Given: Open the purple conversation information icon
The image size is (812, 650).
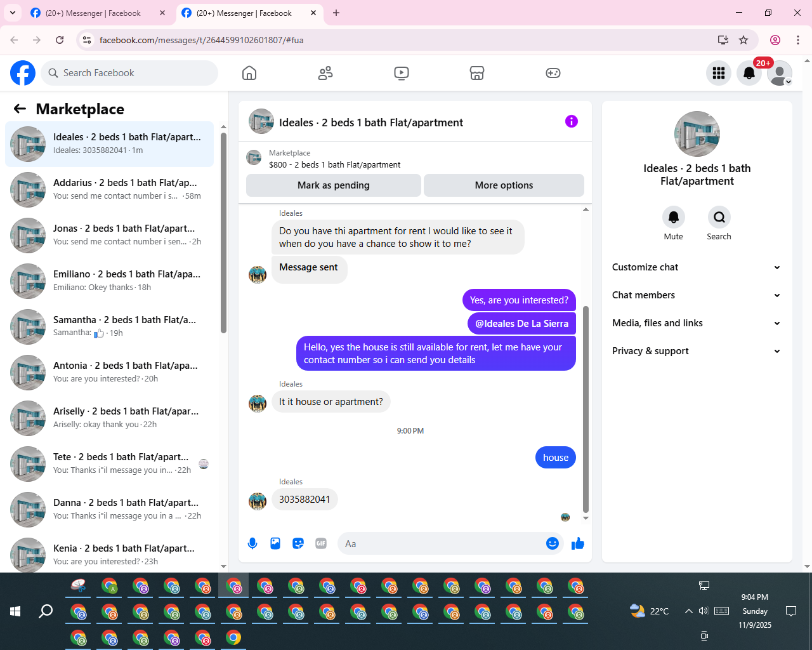Looking at the screenshot, I should pos(572,121).
